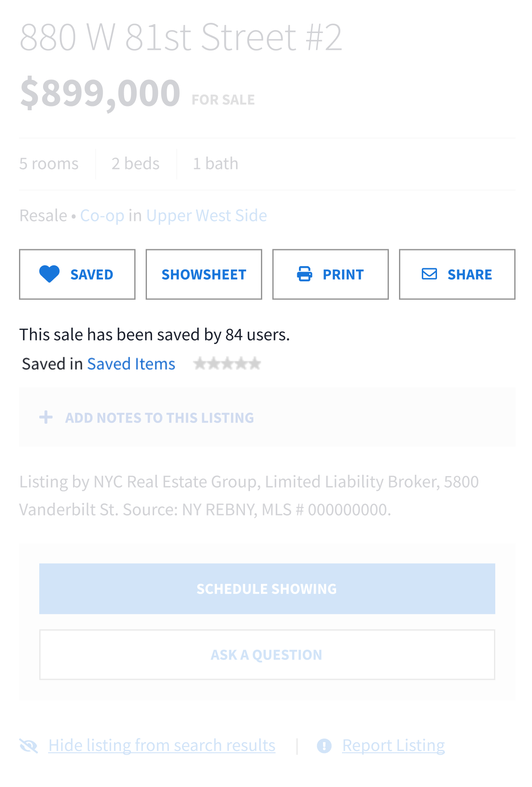Open the Saved Items link
Screen dimensions: 532x787
[131, 364]
